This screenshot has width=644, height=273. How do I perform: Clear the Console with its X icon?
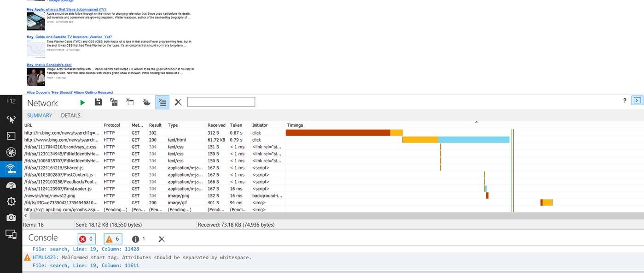click(x=162, y=239)
